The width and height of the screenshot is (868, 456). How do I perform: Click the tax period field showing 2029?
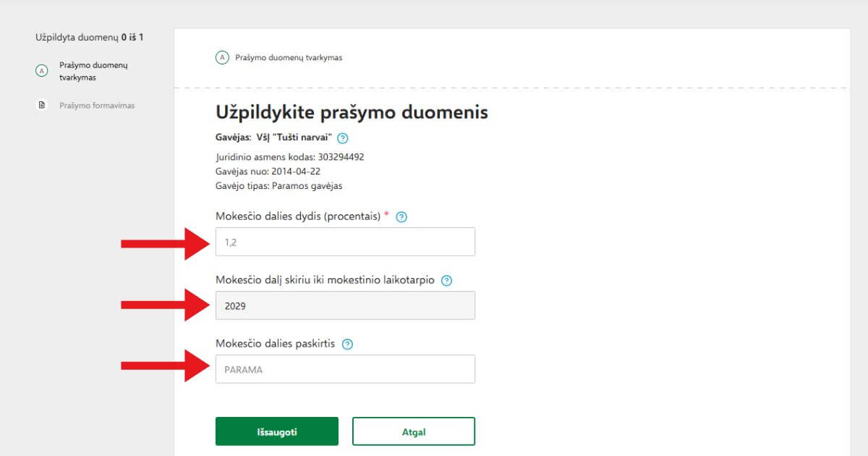tap(345, 305)
